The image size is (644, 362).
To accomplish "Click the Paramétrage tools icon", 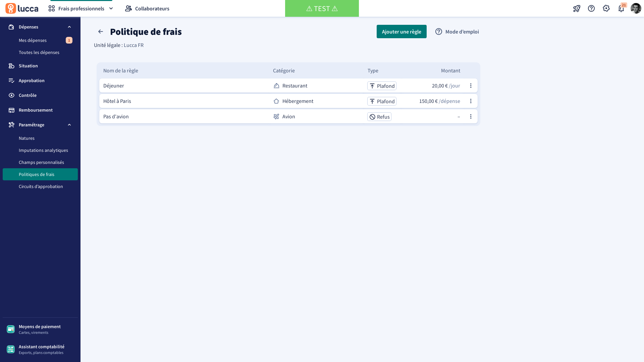I will (11, 125).
